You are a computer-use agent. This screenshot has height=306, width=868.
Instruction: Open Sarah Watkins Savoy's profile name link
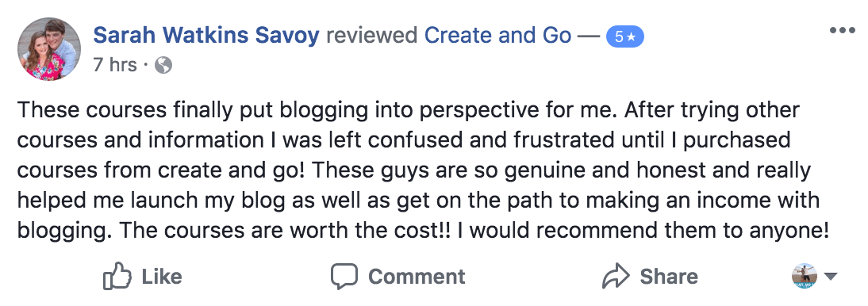click(x=206, y=36)
